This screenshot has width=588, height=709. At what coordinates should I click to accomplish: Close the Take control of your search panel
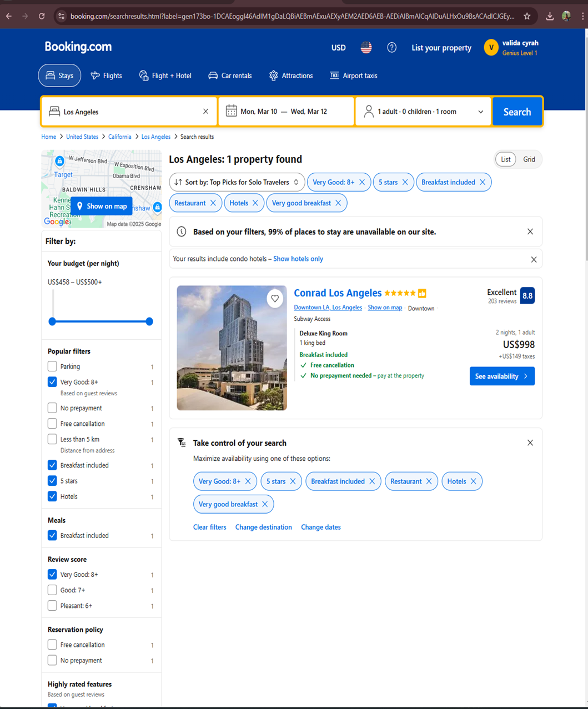[x=530, y=443]
